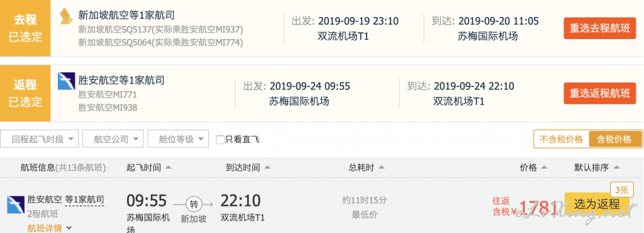Sort by 到达时间 arrow

coord(267,168)
